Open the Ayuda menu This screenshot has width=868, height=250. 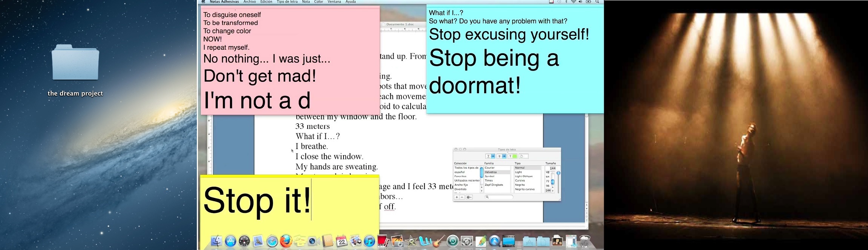351,2
